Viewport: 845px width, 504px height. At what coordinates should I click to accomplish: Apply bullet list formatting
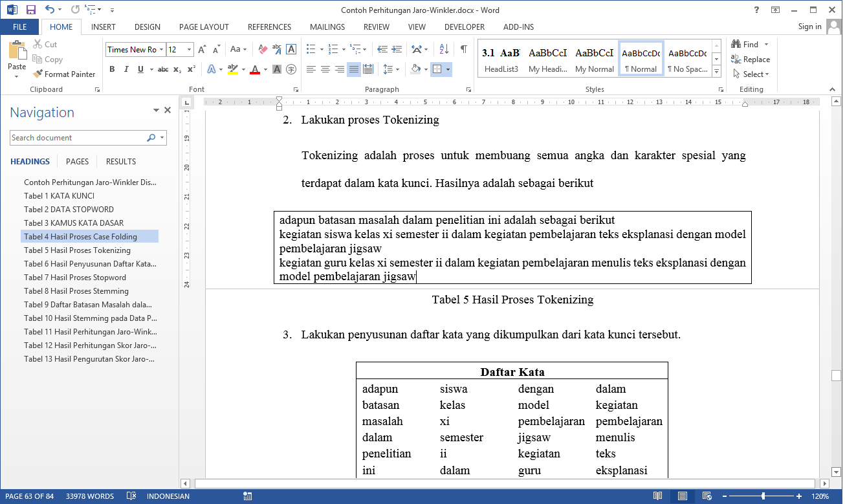click(x=311, y=49)
